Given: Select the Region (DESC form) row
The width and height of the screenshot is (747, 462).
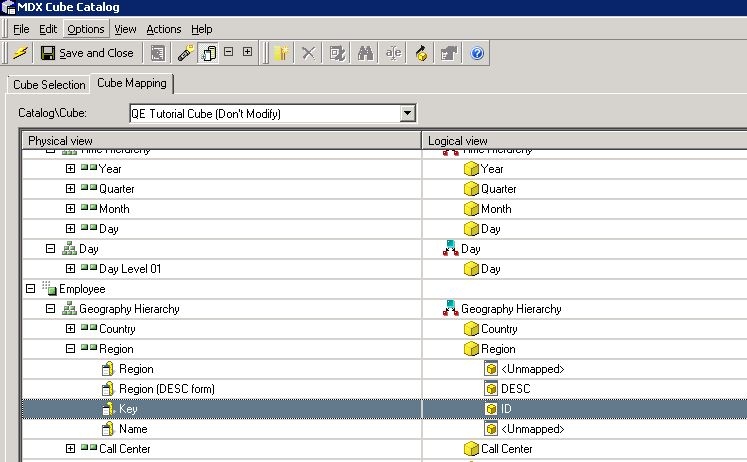Looking at the screenshot, I should [x=167, y=389].
